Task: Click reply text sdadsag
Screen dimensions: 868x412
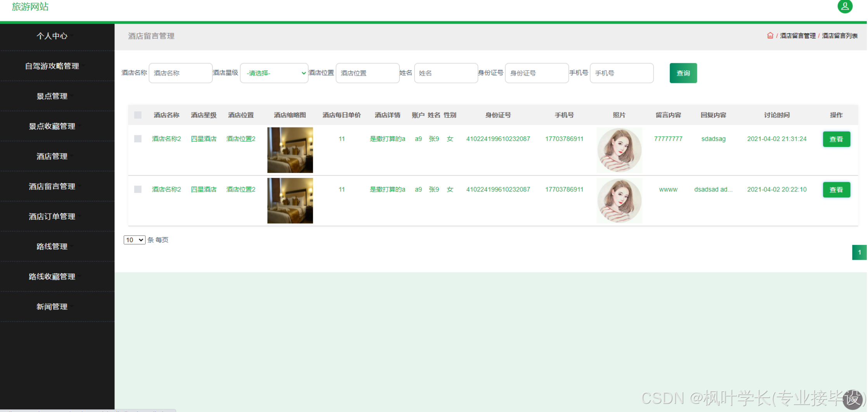Action: [x=713, y=139]
